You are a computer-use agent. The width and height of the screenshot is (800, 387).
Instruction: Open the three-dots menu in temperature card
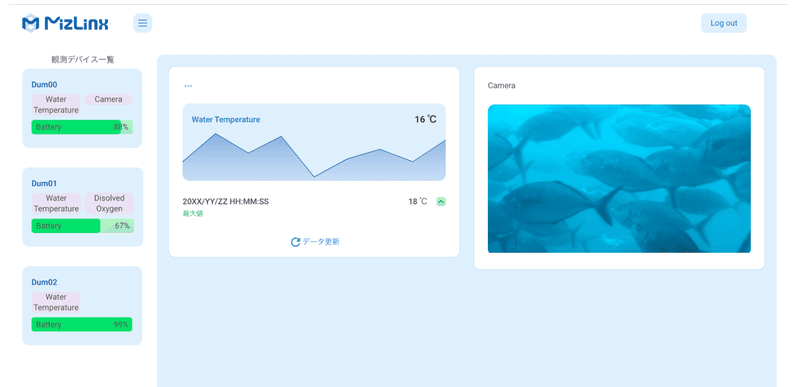188,86
